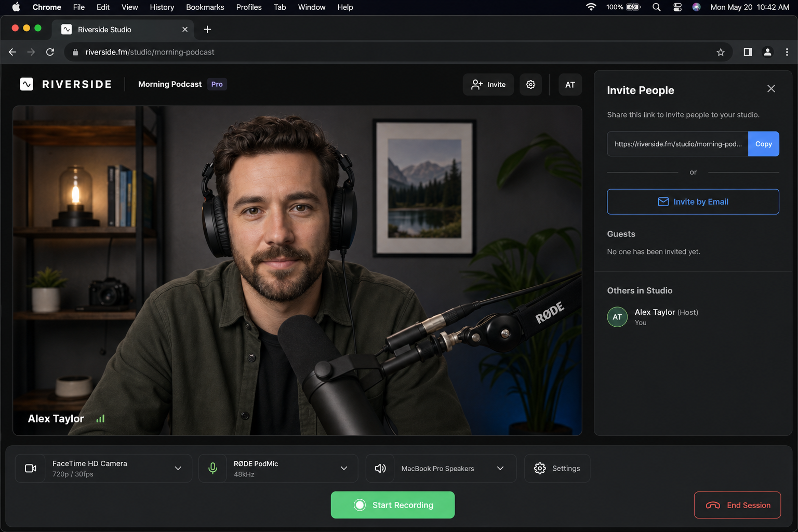This screenshot has height=532, width=798.
Task: Reload the page with refresh icon
Action: [50, 52]
